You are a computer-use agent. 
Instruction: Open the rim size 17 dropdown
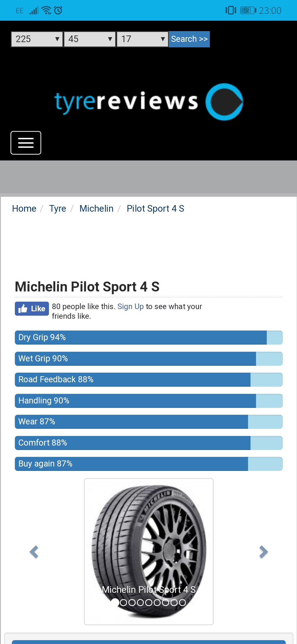coord(143,39)
